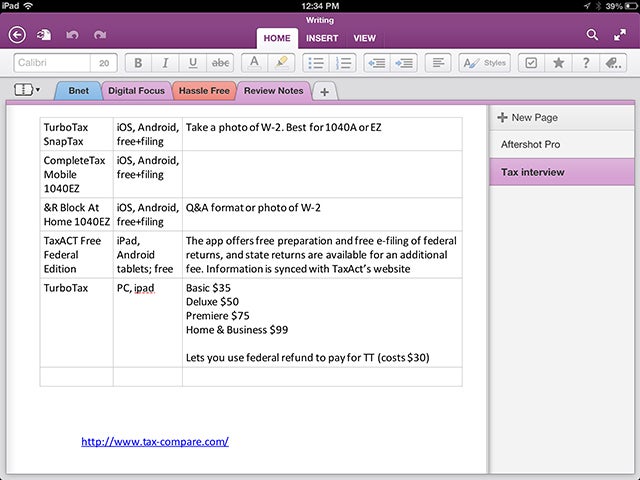
Task: Place cursor on 'Premiere $75' line
Action: pos(218,316)
